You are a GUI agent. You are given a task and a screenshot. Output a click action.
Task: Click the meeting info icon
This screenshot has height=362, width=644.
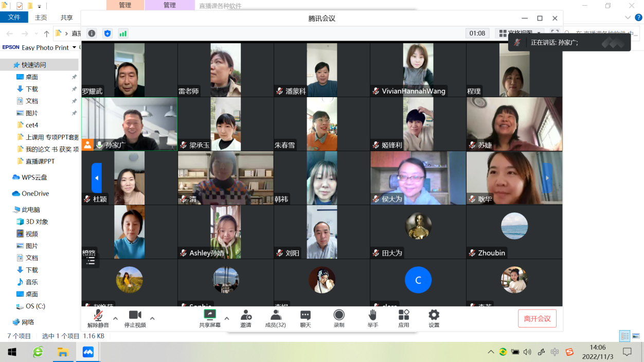pyautogui.click(x=92, y=33)
